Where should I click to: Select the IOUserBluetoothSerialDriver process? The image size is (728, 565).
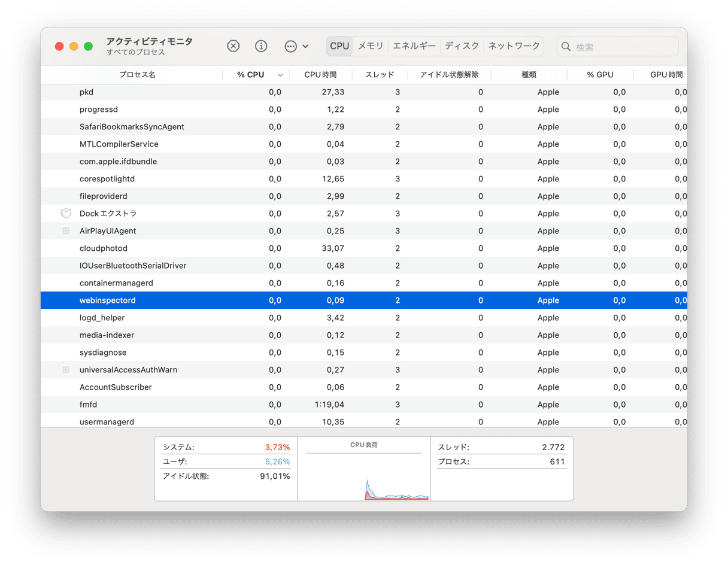tap(133, 266)
